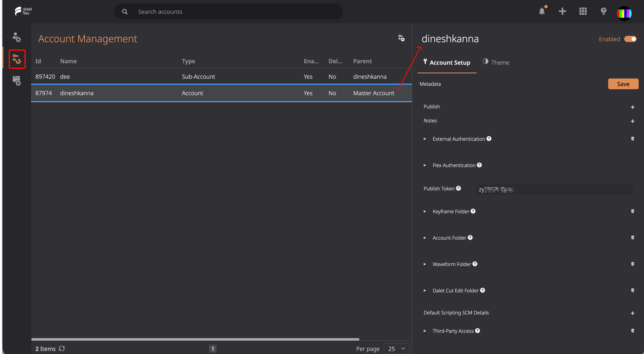Delete Account Folder entry

pos(632,237)
